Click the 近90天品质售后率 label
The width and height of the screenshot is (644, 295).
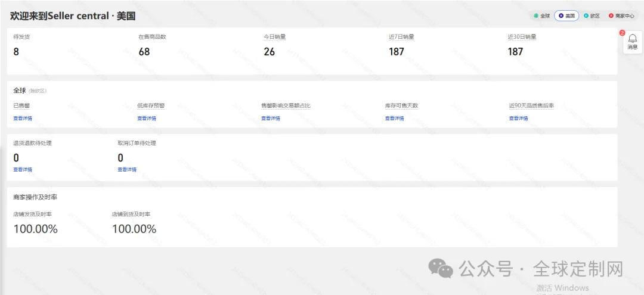pyautogui.click(x=531, y=105)
